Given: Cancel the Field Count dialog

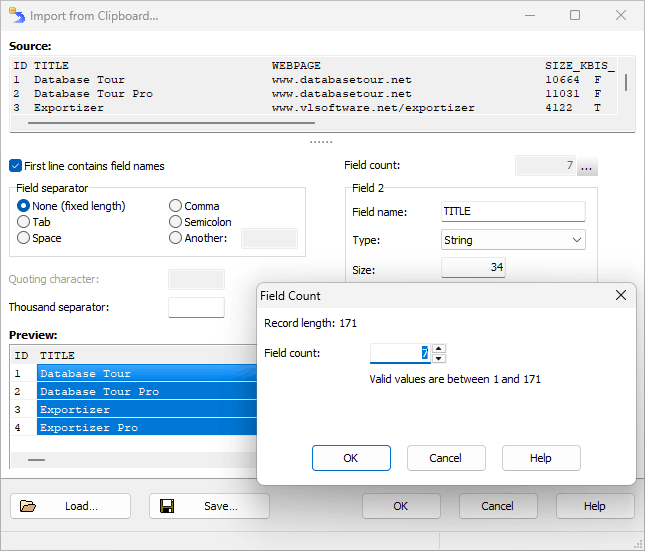Looking at the screenshot, I should [x=446, y=458].
